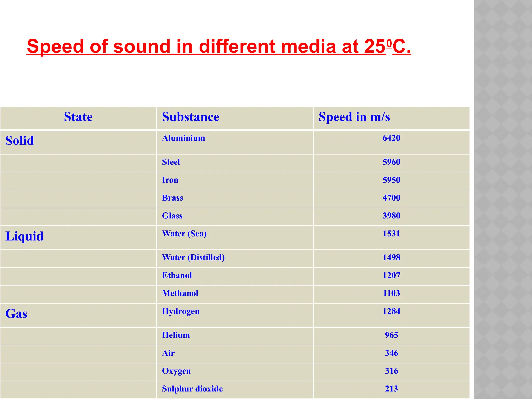Select the speed value 965
This screenshot has width=532, height=399.
(x=391, y=335)
